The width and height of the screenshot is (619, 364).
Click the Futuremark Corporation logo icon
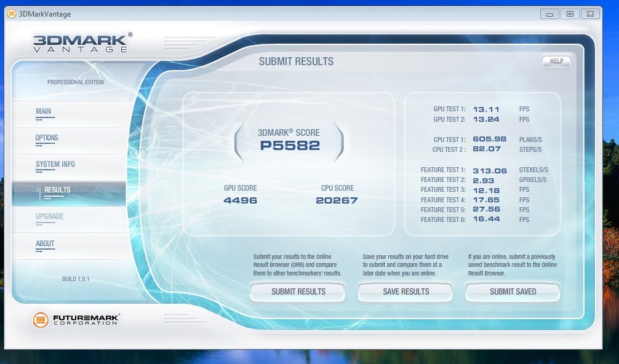(40, 320)
